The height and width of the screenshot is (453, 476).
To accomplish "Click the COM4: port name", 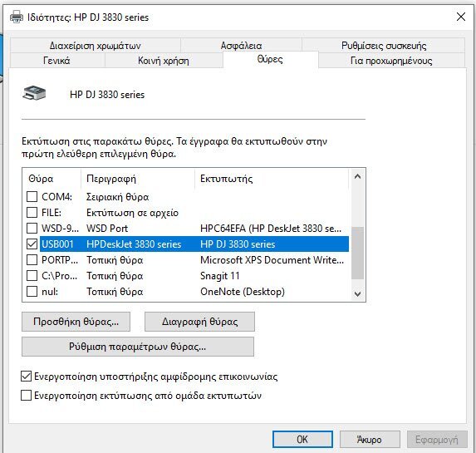I will click(56, 197).
